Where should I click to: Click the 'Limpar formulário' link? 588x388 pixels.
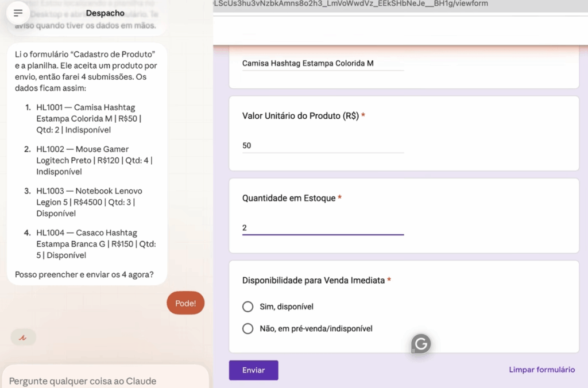[541, 370]
